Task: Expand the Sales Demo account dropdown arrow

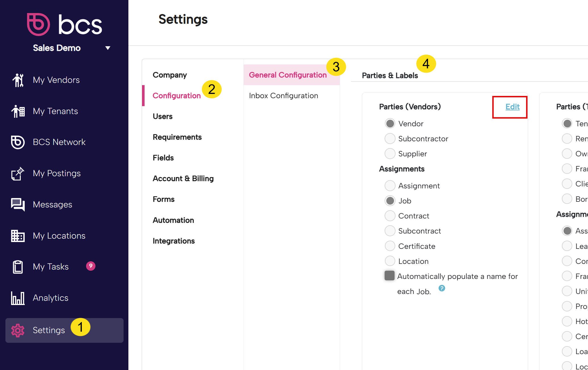Action: click(108, 48)
